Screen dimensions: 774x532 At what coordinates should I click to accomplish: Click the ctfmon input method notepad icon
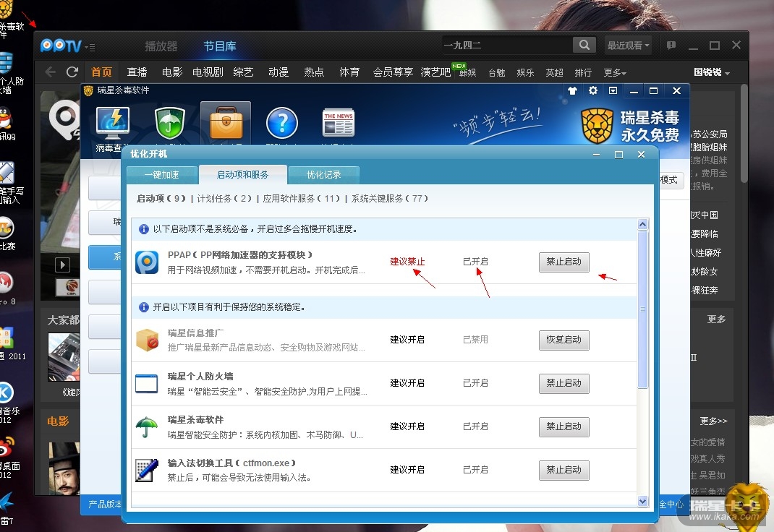pos(147,470)
